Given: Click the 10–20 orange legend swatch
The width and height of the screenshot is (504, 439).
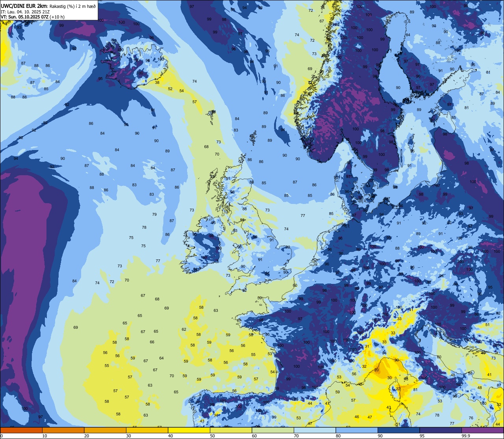Looking at the screenshot, I should point(63,430).
